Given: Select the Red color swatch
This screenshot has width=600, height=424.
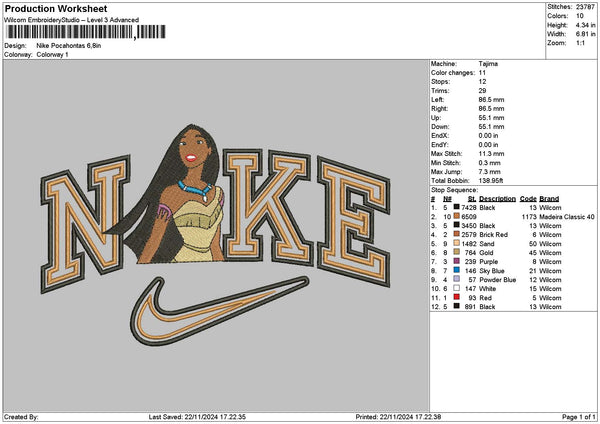Looking at the screenshot, I should click(x=457, y=297).
